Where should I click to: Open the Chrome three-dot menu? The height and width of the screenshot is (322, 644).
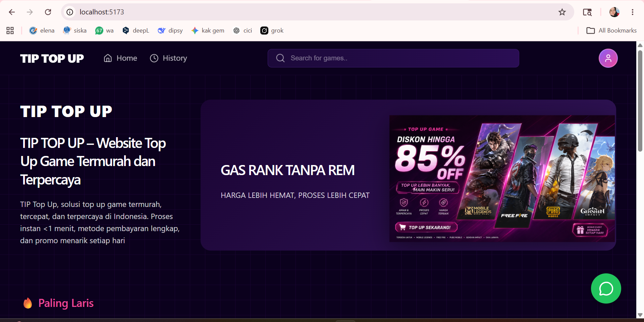coord(633,12)
